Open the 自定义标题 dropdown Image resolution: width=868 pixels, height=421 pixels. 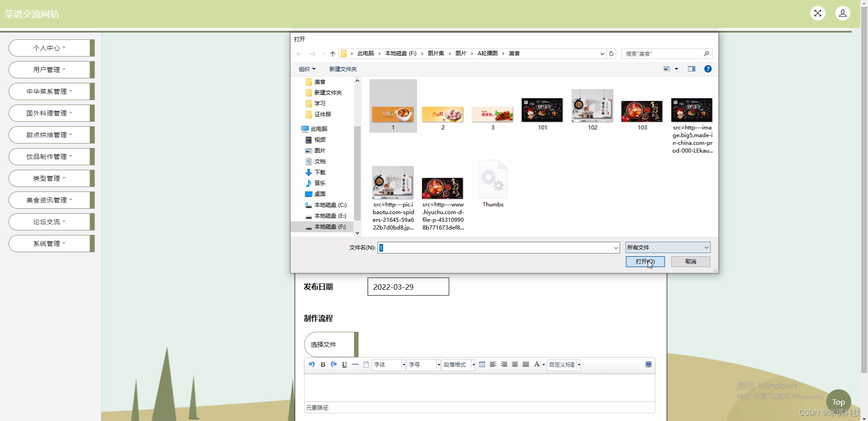[x=564, y=365]
